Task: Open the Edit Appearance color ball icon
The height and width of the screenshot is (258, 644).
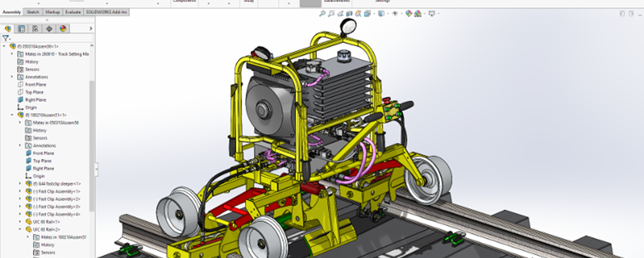Action: tap(408, 14)
